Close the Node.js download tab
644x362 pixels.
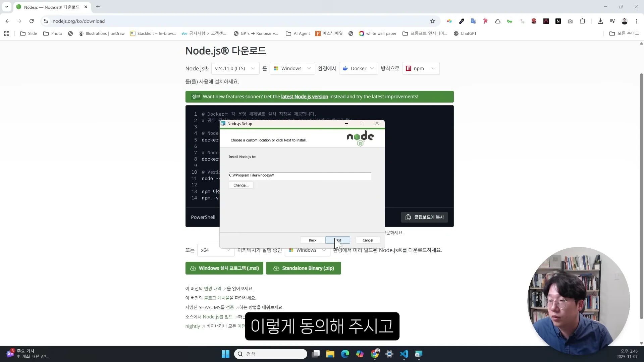86,7
